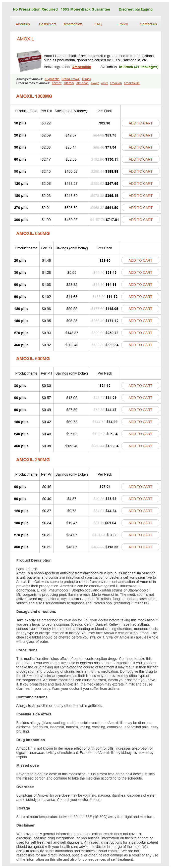The width and height of the screenshot is (171, 868).
Task: Add 120 pills of Amoxil 650mg to cart
Action: coord(140,309)
